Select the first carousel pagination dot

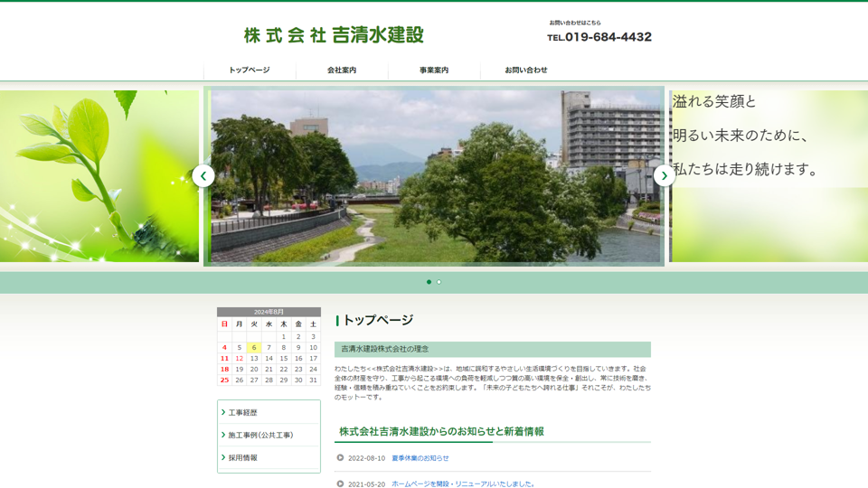[429, 282]
